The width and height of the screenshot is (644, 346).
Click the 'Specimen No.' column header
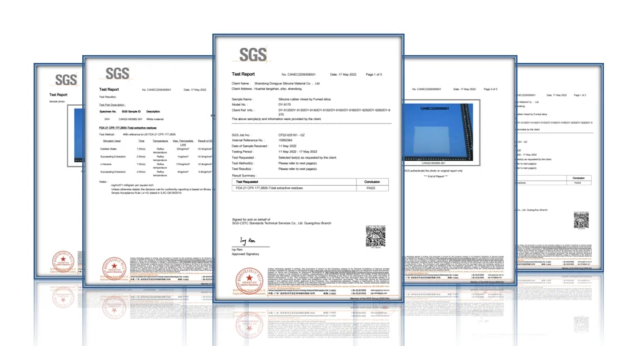[x=108, y=112]
